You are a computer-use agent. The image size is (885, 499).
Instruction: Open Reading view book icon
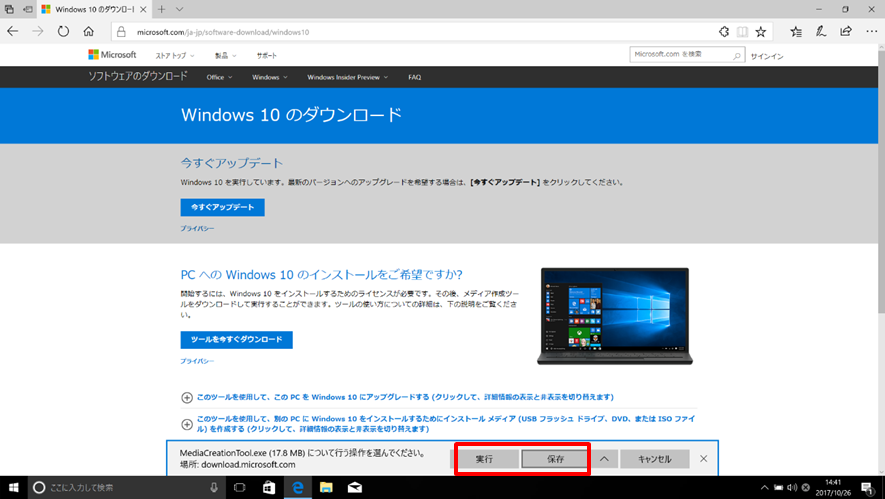742,32
